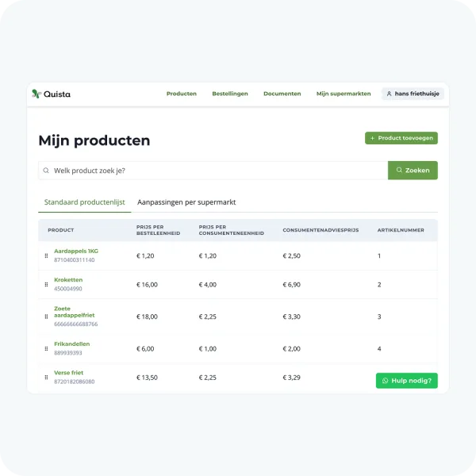476x476 pixels.
Task: Click the ARTIKELNUMMER column header
Action: (401, 230)
